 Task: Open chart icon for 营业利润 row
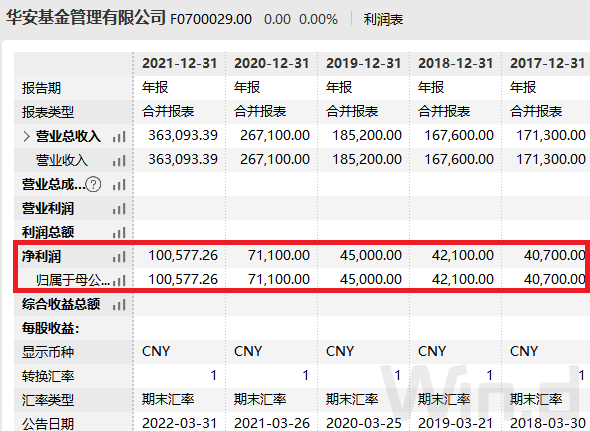(119, 209)
